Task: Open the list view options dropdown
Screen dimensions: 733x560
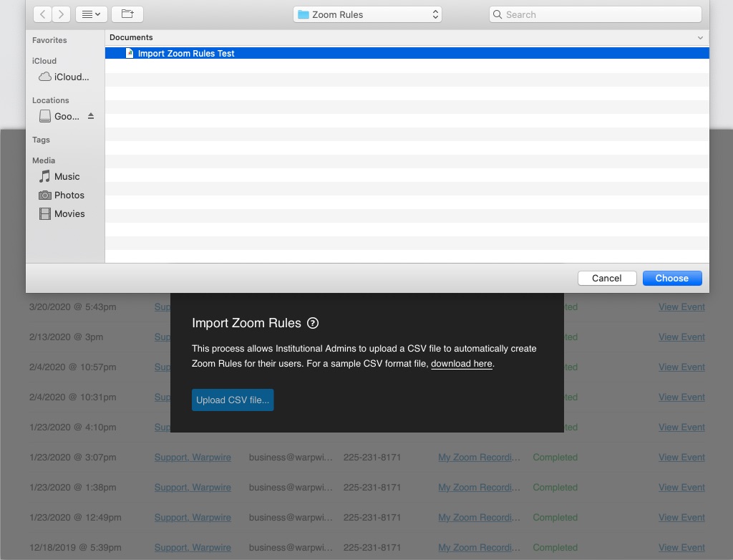Action: 91,14
